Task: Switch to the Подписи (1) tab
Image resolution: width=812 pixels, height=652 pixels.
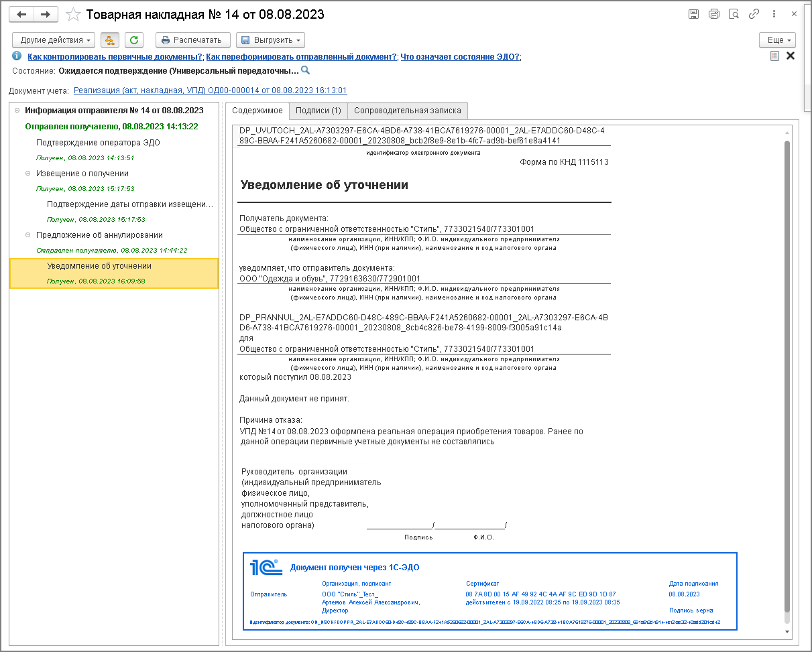Action: pyautogui.click(x=318, y=111)
